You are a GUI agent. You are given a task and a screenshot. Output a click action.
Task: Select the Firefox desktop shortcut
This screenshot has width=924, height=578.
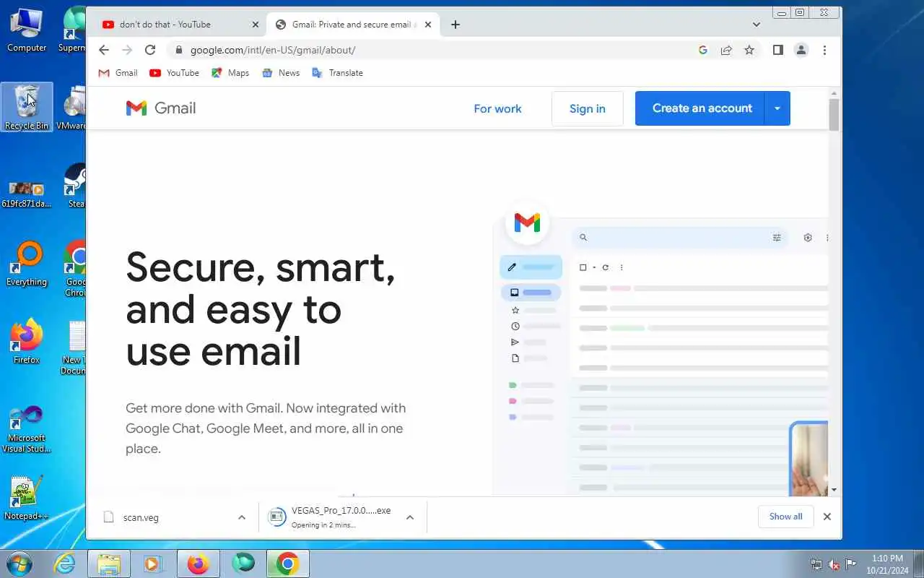point(27,341)
